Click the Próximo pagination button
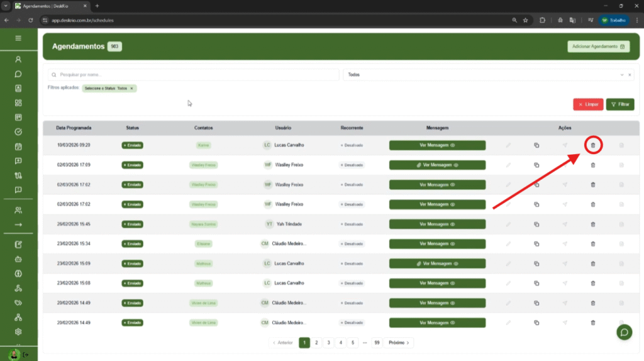644x361 pixels. point(399,343)
